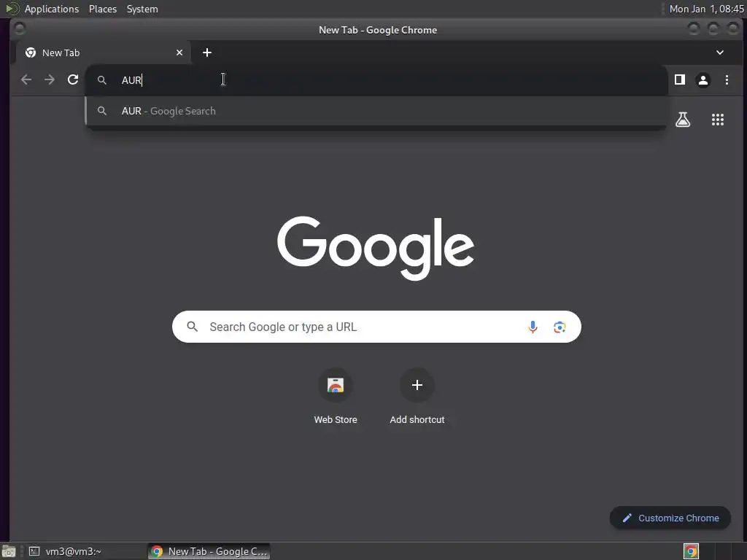Click the show desktop icon in taskbar

click(9, 551)
